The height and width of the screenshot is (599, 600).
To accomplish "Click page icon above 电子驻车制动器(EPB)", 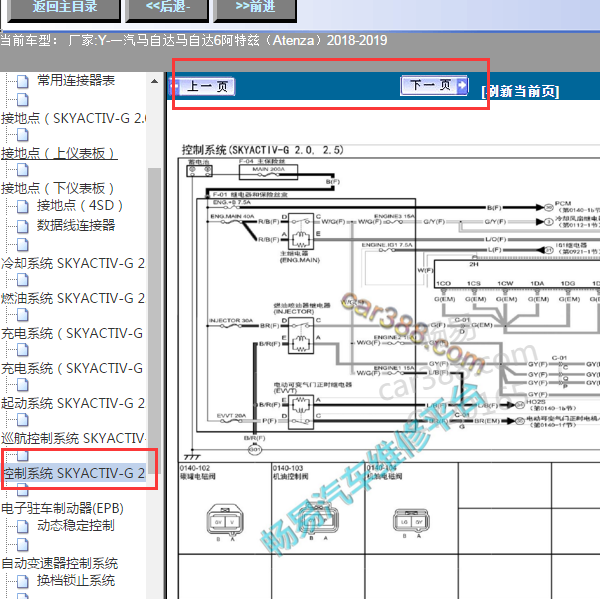I will pos(23,490).
